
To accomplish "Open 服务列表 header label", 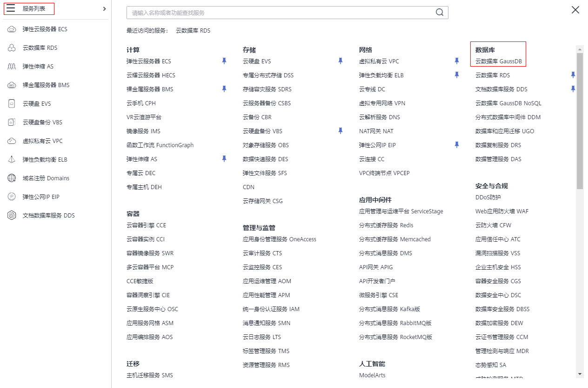I will [34, 8].
